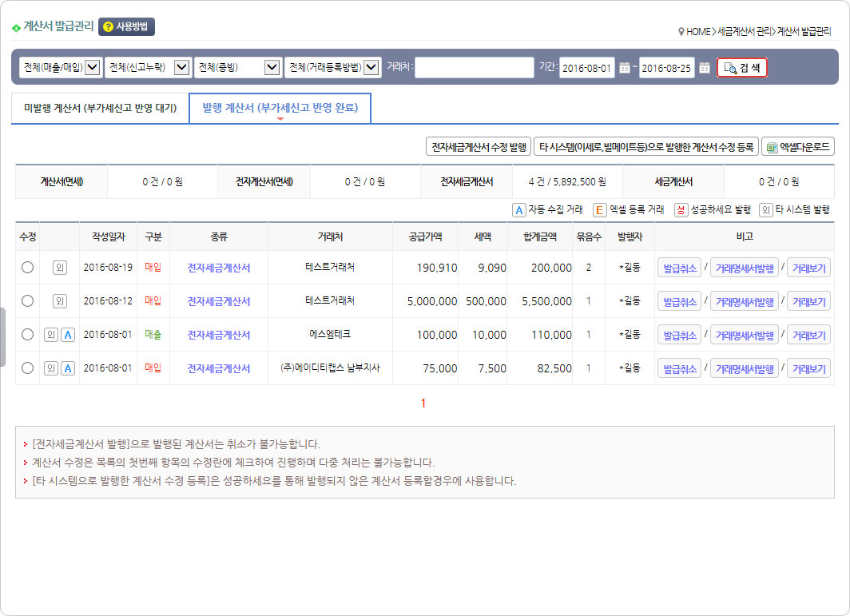The height and width of the screenshot is (616, 850).
Task: Click 타 시스템 발행한 계산서 수정 등록 button
Action: (646, 147)
